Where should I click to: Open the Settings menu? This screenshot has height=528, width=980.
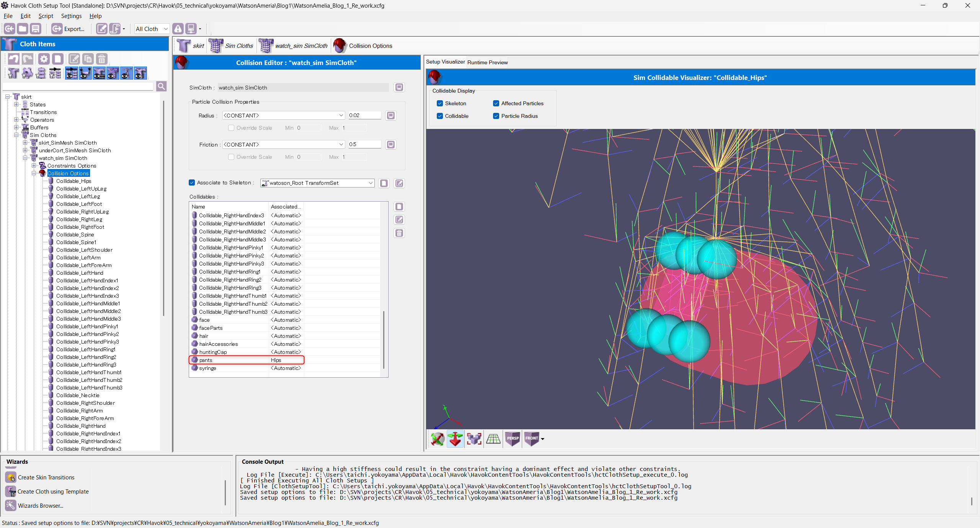(x=71, y=16)
